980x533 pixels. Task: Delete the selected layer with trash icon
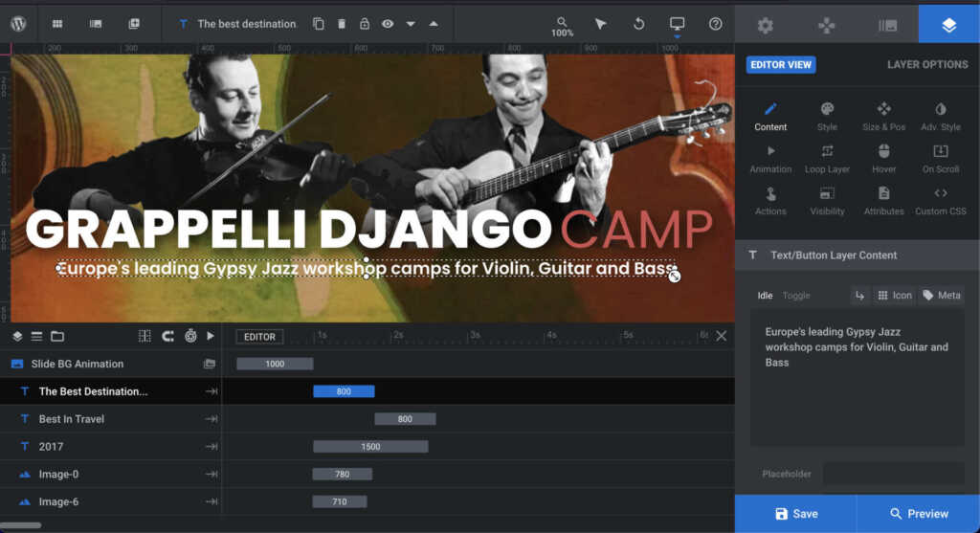(342, 24)
